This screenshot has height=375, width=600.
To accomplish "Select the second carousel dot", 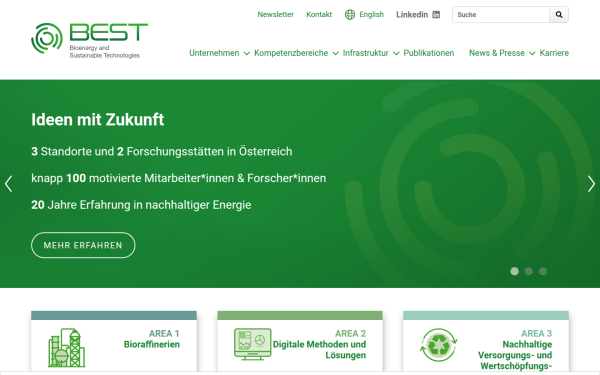I will click(529, 271).
